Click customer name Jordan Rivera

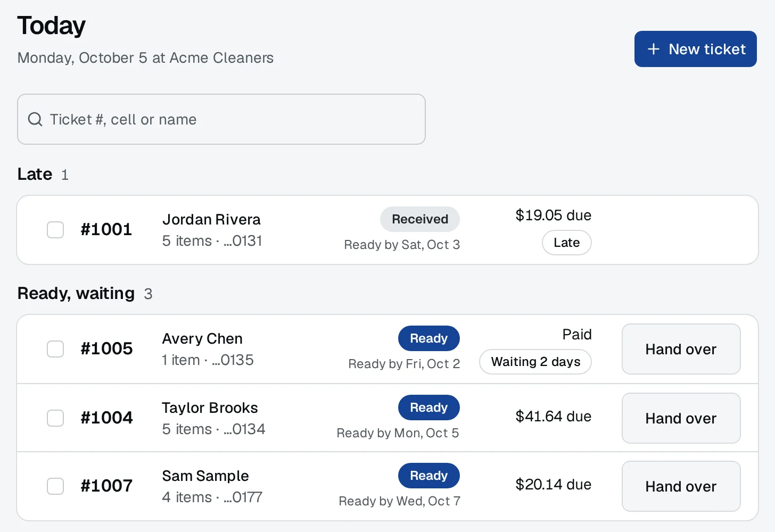pyautogui.click(x=211, y=219)
